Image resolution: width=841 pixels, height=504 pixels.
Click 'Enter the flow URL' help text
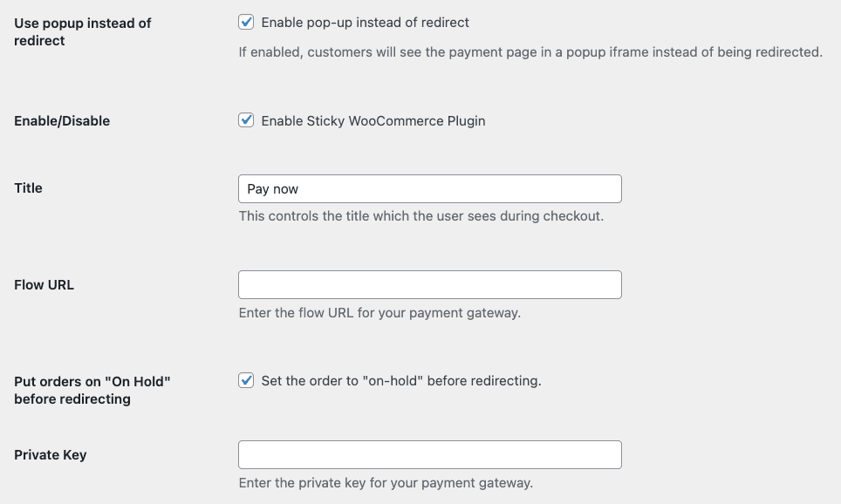click(x=379, y=312)
